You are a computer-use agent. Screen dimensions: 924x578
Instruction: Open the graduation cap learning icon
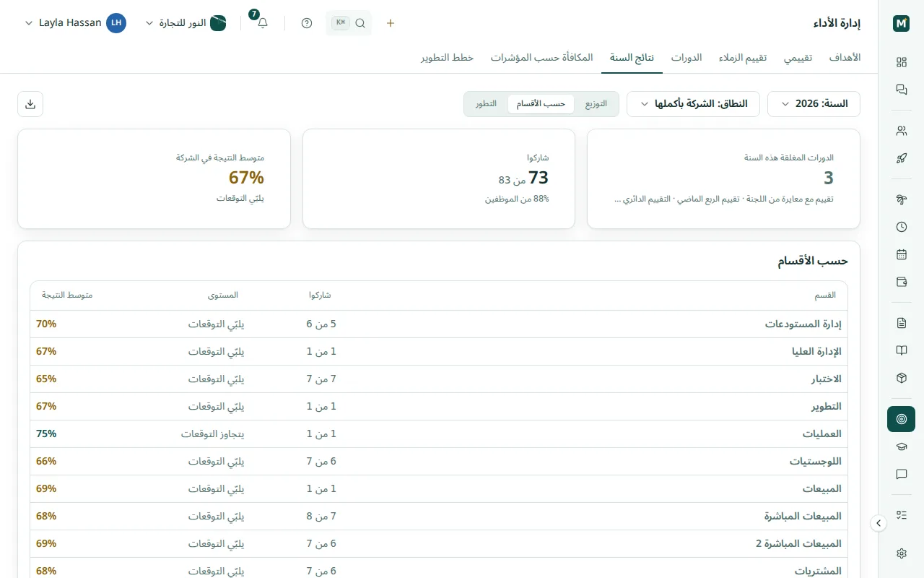pos(901,447)
